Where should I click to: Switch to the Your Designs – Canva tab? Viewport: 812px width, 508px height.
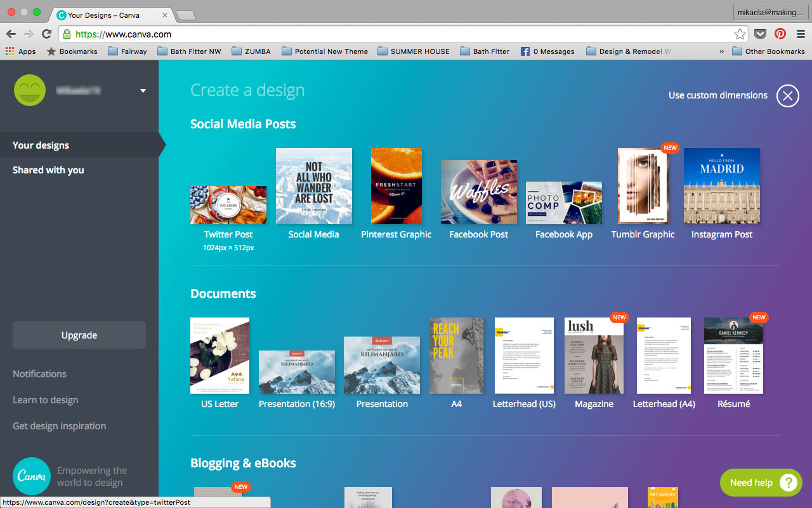tap(113, 15)
